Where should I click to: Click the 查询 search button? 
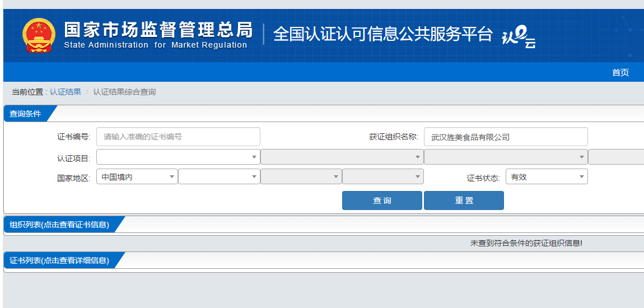(382, 200)
